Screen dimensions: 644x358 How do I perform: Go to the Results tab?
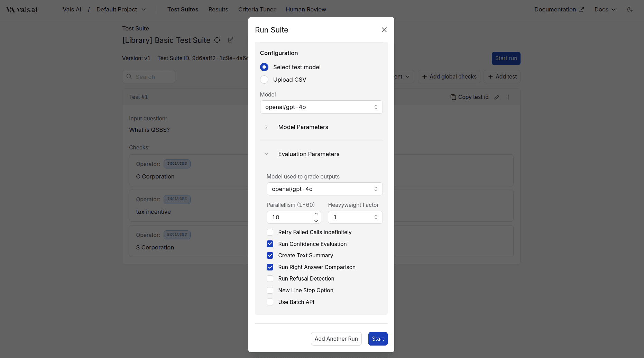point(218,10)
